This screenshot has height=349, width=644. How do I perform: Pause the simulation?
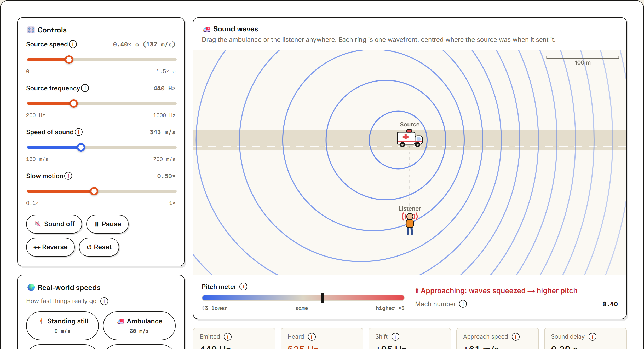coord(107,224)
